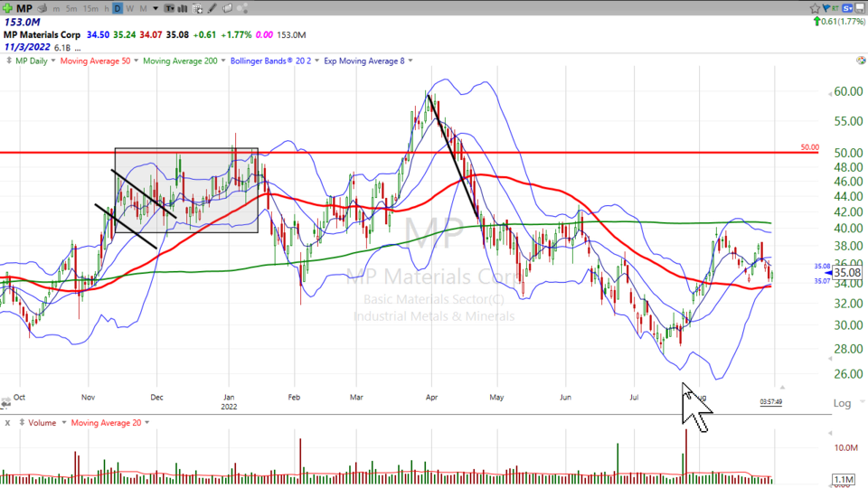Click the high price 35.24
The width and height of the screenshot is (868, 488).
[x=125, y=35]
